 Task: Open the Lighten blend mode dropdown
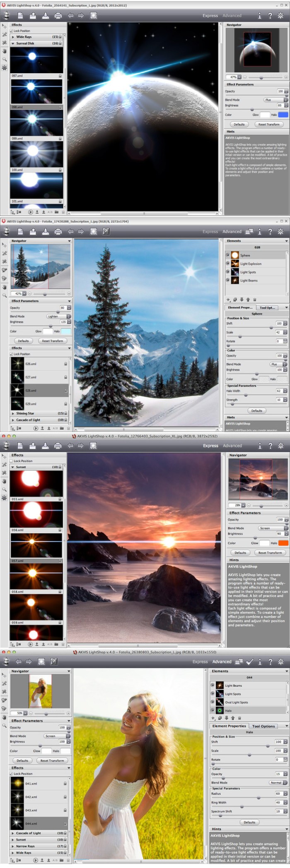pyautogui.click(x=58, y=316)
